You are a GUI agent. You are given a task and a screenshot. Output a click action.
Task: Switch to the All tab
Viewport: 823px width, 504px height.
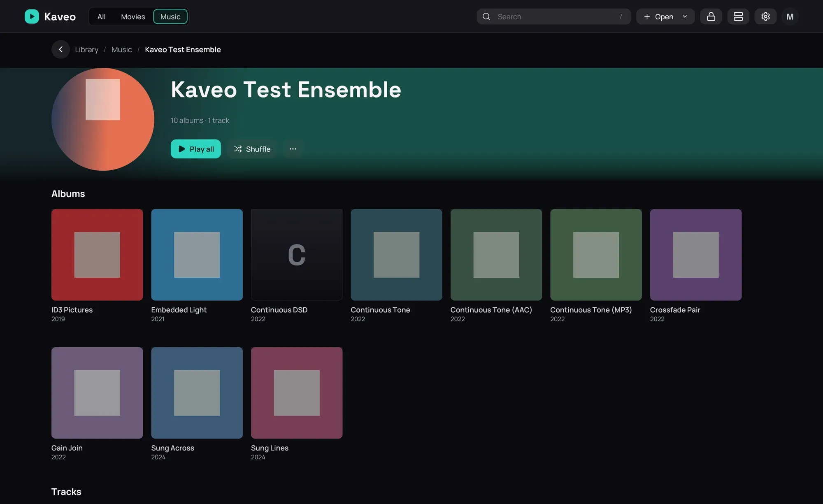coord(101,16)
